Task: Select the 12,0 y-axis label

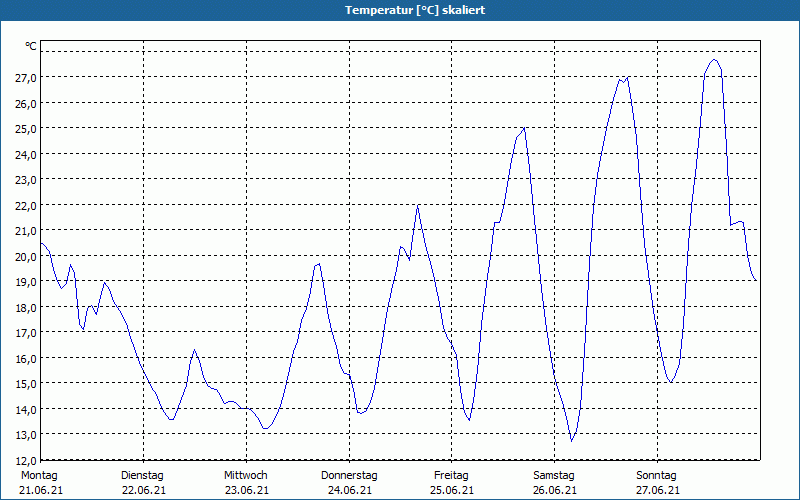Action: 26,460
